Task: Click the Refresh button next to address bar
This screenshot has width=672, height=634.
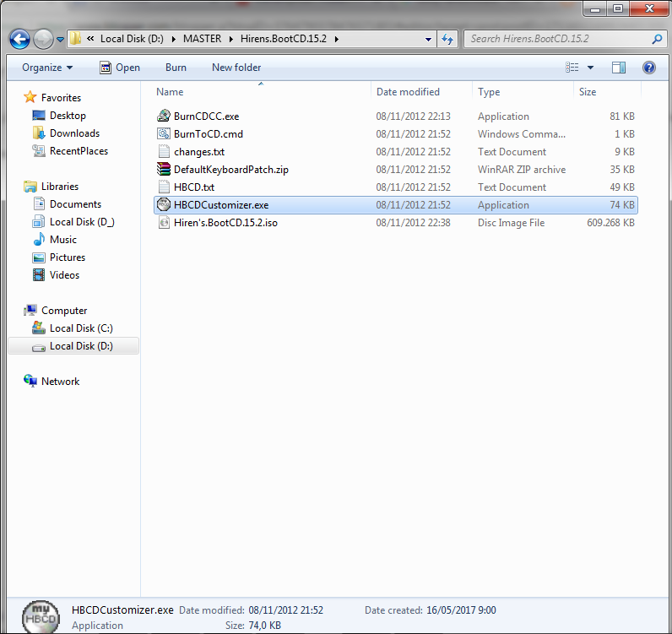Action: pos(447,40)
